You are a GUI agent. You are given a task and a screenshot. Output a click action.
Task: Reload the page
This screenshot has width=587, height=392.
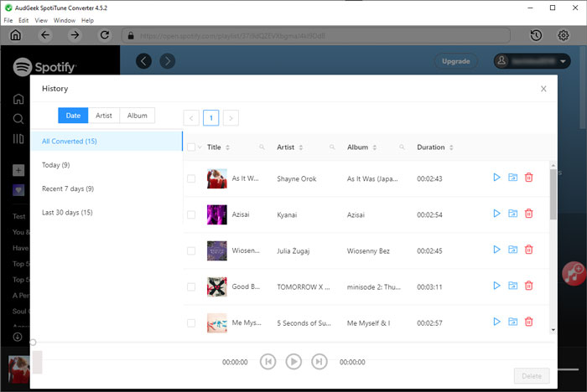105,35
